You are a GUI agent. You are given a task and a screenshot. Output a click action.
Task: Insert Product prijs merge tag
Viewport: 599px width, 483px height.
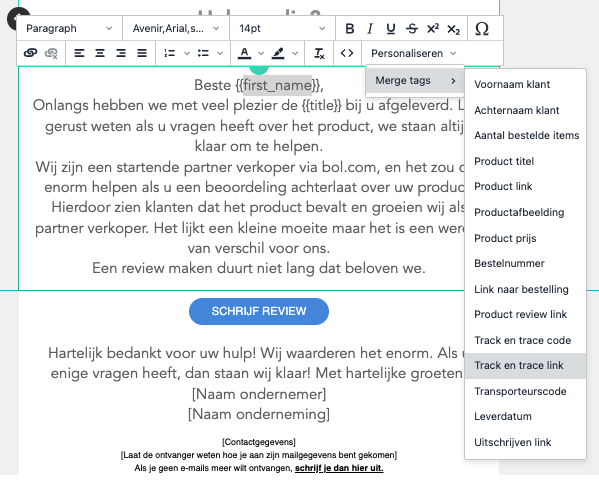[525, 238]
